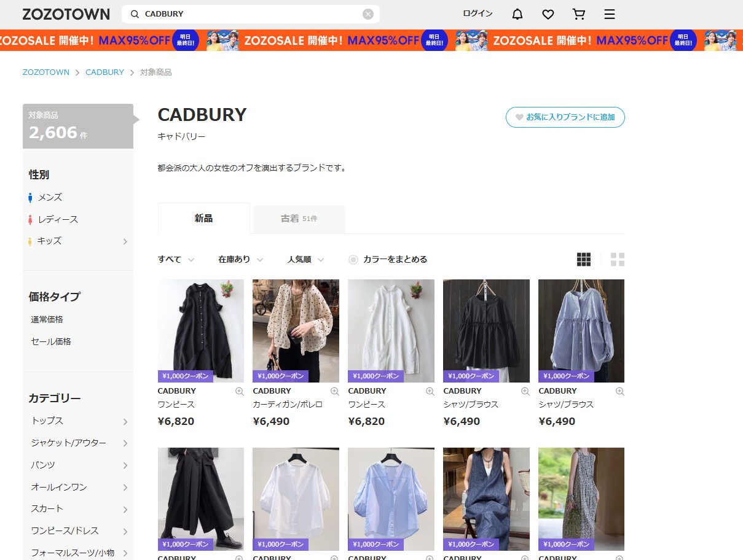Switch to 古着 tab
The height and width of the screenshot is (560, 743).
[299, 219]
